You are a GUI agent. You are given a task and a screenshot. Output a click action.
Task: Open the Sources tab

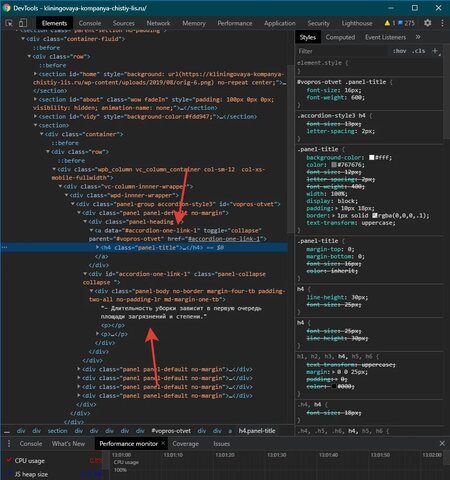click(123, 23)
